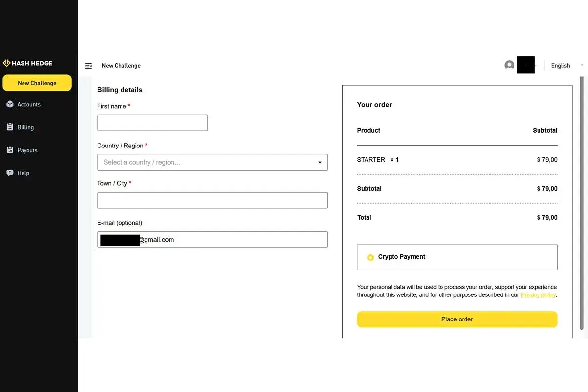The image size is (588, 392).
Task: Click the Place order button
Action: [457, 319]
